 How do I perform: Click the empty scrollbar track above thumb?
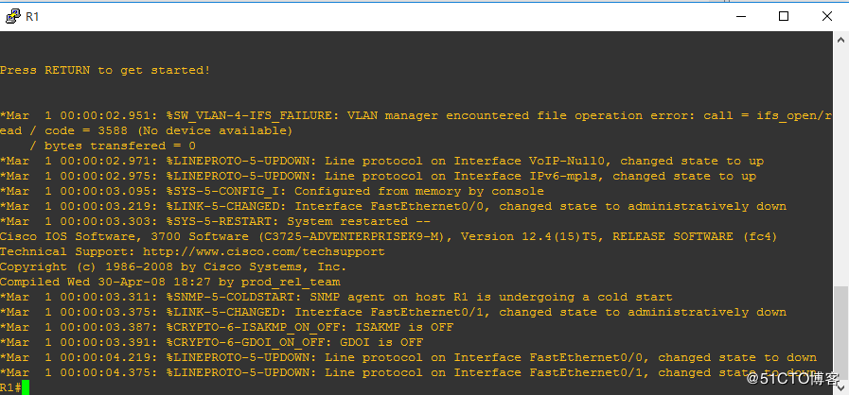841,167
